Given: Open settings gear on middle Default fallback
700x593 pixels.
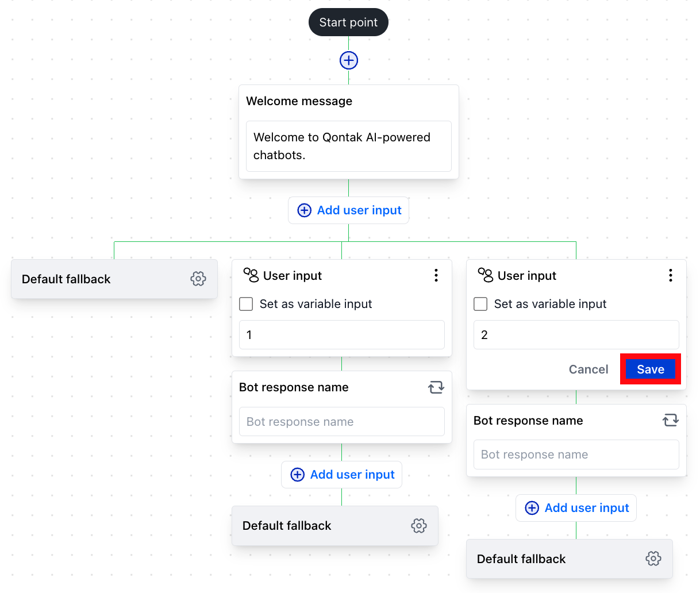Looking at the screenshot, I should pos(419,525).
